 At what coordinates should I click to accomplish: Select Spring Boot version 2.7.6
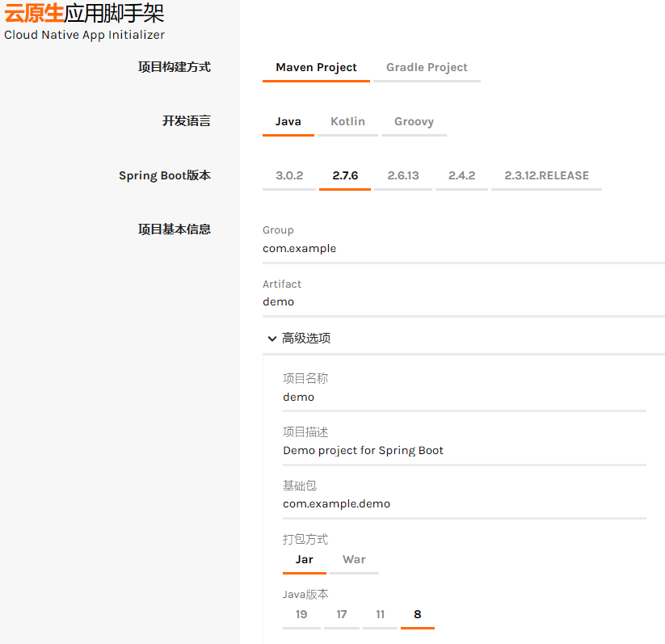click(x=345, y=175)
